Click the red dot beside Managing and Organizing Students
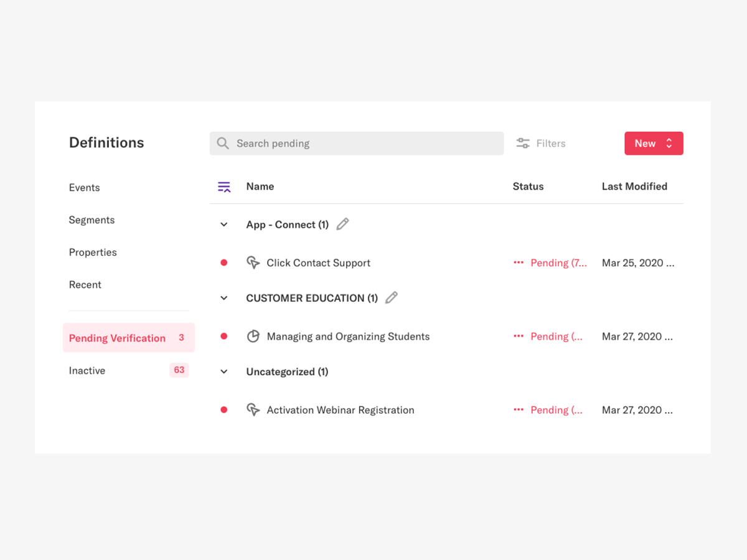747x560 pixels. 223,336
